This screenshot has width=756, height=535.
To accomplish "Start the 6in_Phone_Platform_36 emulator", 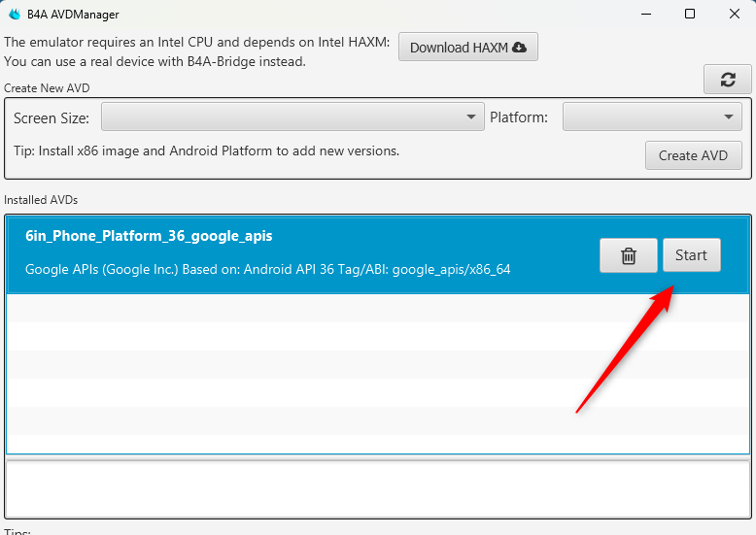I will 692,255.
